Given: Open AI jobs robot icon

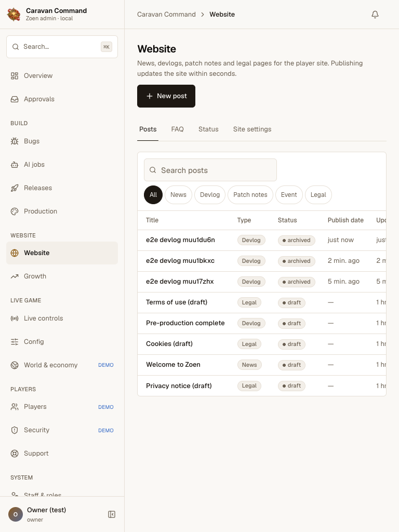Looking at the screenshot, I should [15, 165].
